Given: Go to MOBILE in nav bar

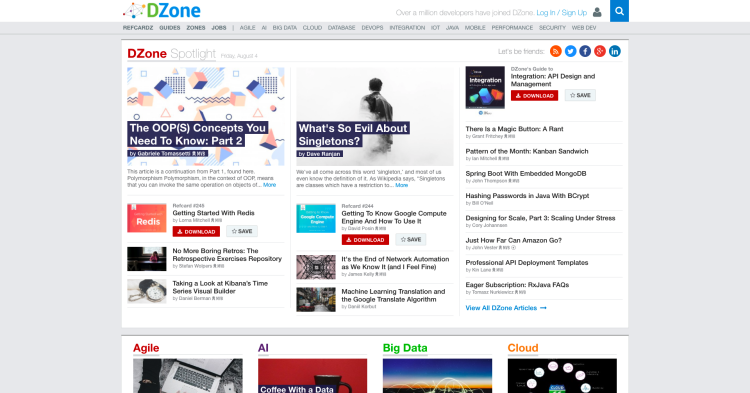Looking at the screenshot, I should pyautogui.click(x=475, y=28).
